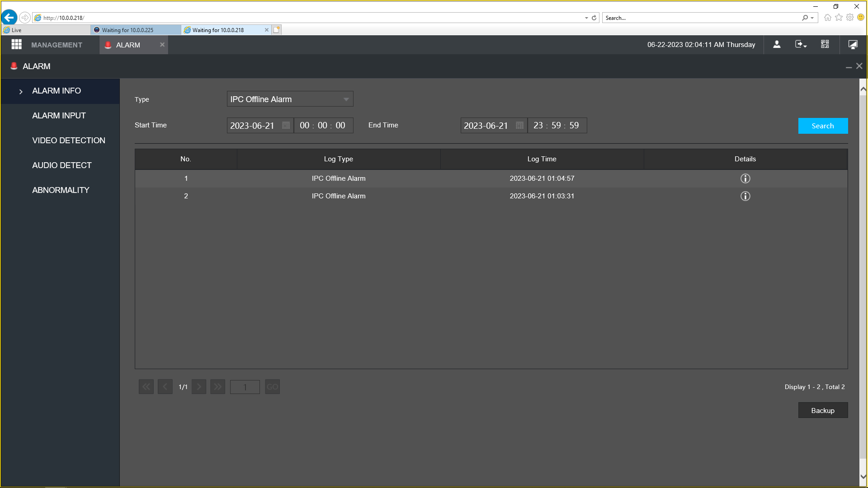Click the monitor display icon
This screenshot has height=488, width=868.
point(853,44)
